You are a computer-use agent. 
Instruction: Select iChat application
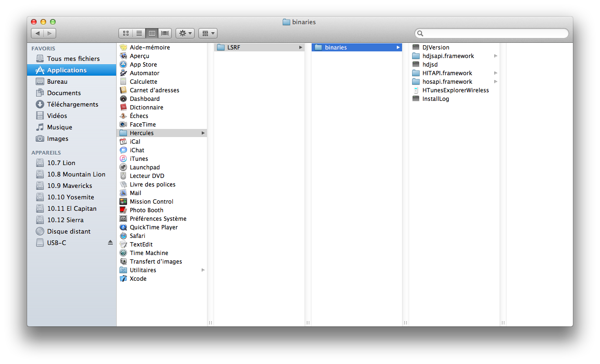pyautogui.click(x=162, y=150)
